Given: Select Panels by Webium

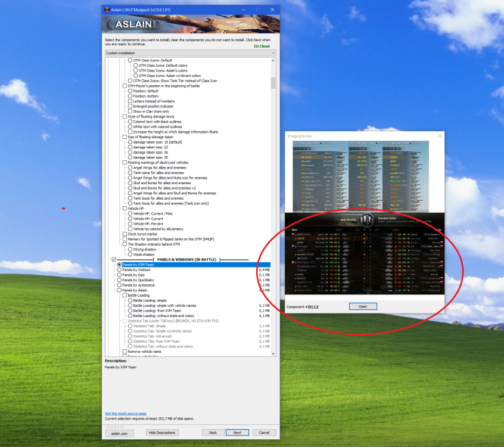Looking at the screenshot, I should (119, 270).
